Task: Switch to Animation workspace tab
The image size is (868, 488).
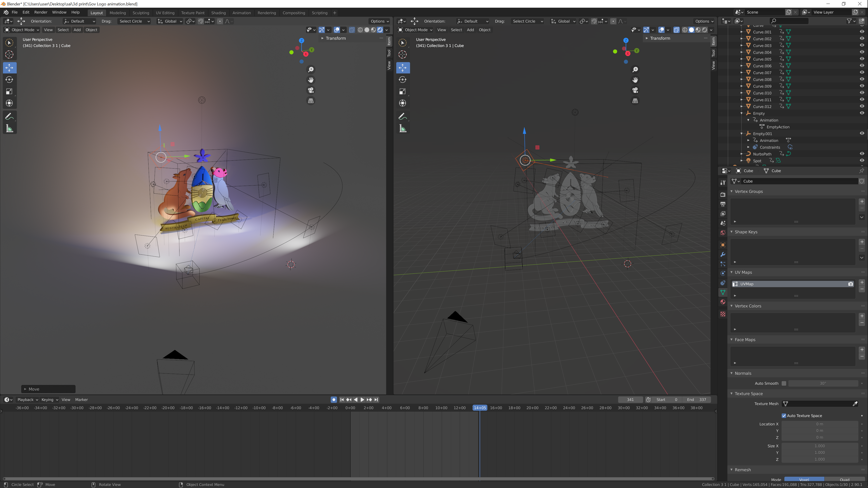Action: click(242, 13)
